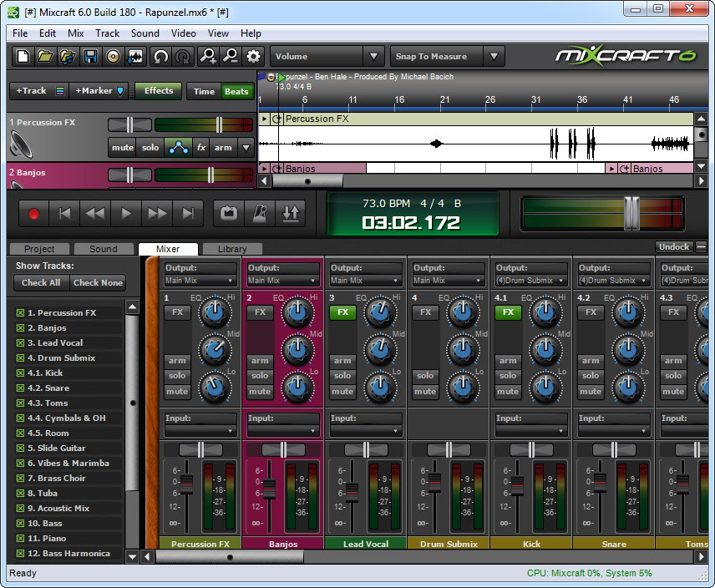Save the project with floppy disk icon
This screenshot has width=715, height=588.
pos(90,57)
